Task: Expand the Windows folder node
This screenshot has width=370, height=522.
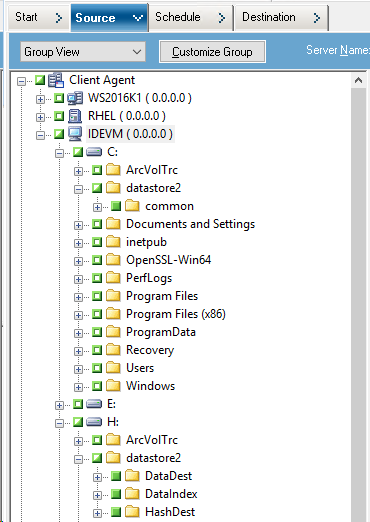Action: pyautogui.click(x=78, y=387)
